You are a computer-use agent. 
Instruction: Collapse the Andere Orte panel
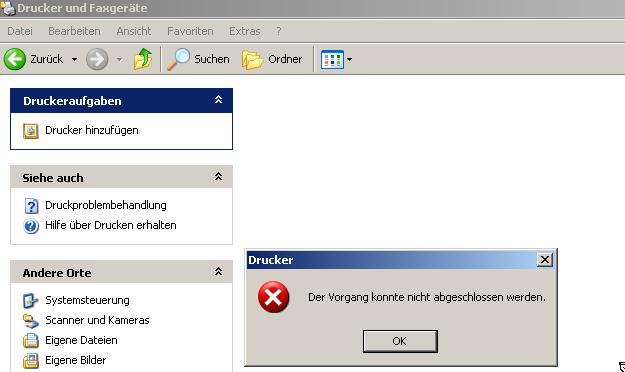point(218,272)
